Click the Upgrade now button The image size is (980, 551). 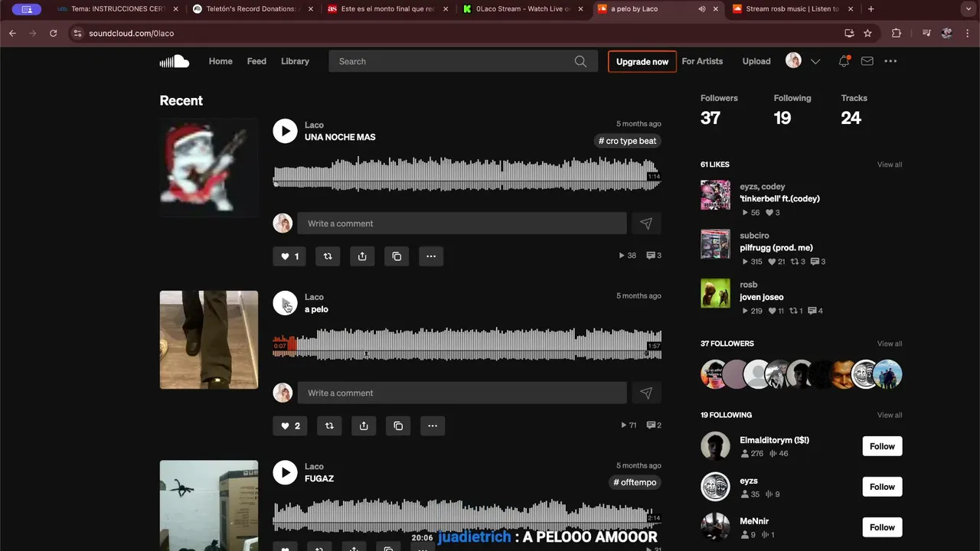(642, 61)
